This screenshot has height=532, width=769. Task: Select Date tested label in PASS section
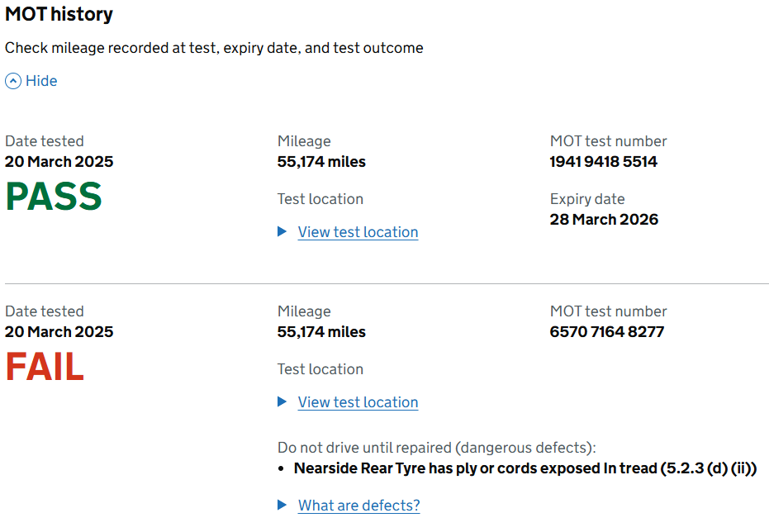(x=44, y=141)
